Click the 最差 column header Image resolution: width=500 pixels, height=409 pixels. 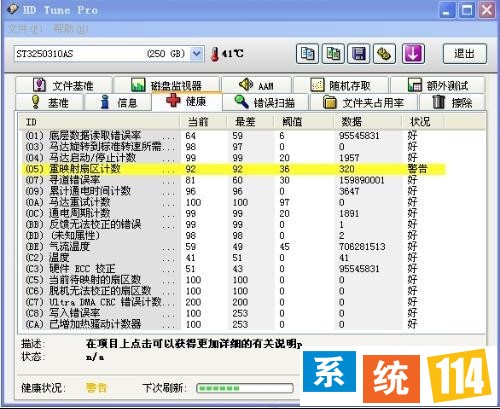pyautogui.click(x=250, y=122)
